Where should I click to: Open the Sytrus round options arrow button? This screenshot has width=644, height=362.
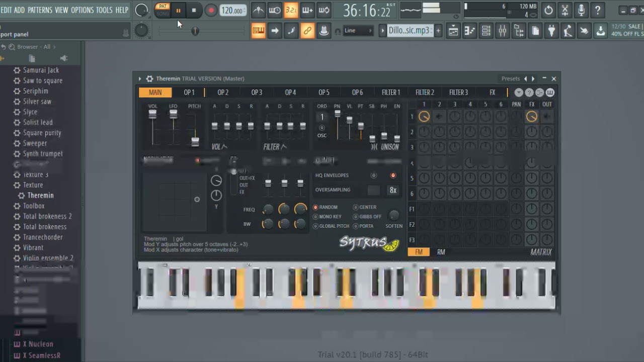(x=519, y=93)
